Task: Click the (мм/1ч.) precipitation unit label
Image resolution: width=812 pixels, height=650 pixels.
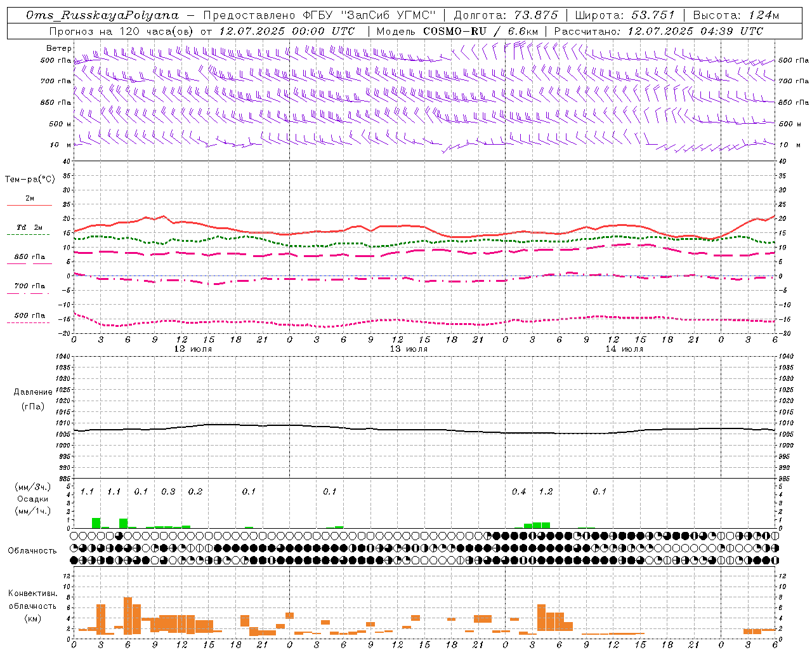Action: click(x=33, y=511)
